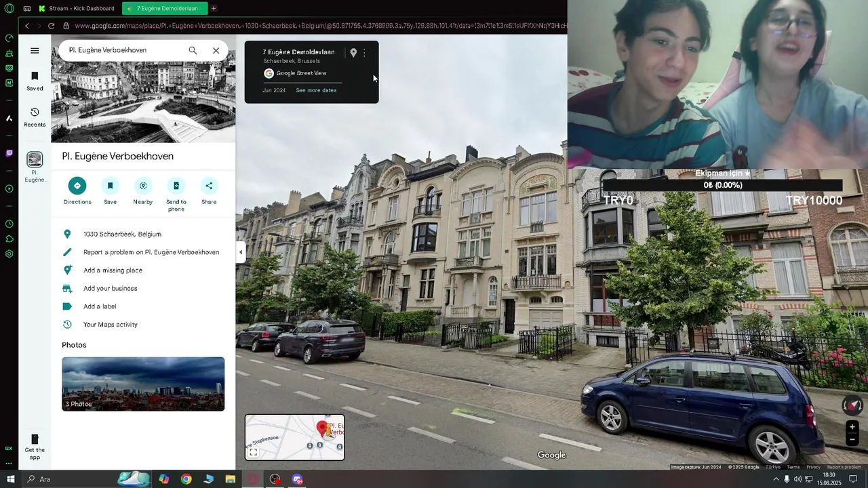Zoom in on Street View
The height and width of the screenshot is (488, 868).
[x=852, y=427]
